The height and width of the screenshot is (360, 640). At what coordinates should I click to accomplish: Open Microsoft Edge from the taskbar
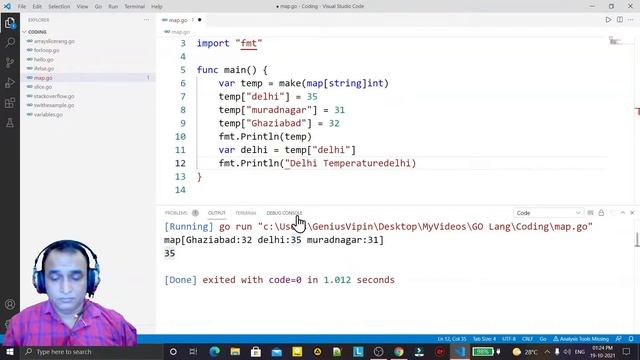coord(214,351)
